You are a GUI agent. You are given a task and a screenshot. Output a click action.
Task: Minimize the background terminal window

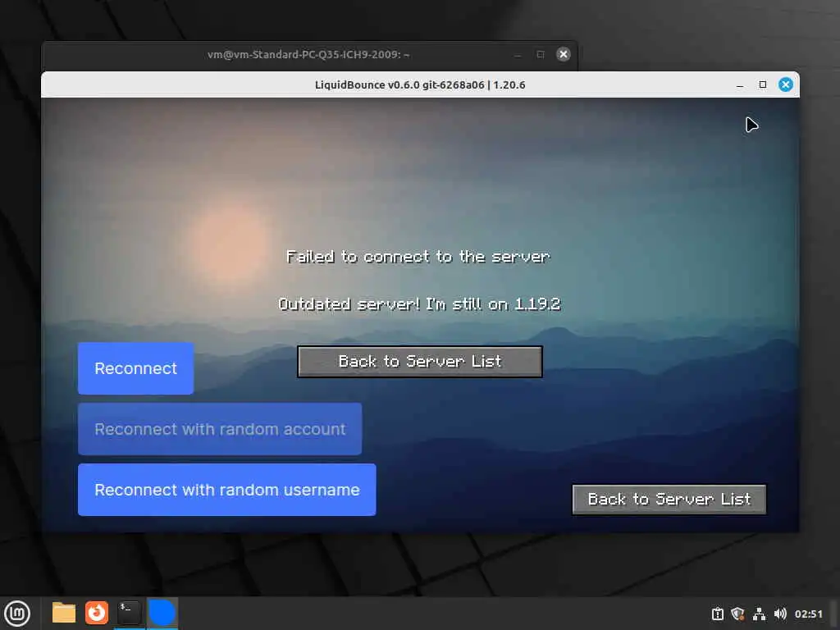[518, 55]
